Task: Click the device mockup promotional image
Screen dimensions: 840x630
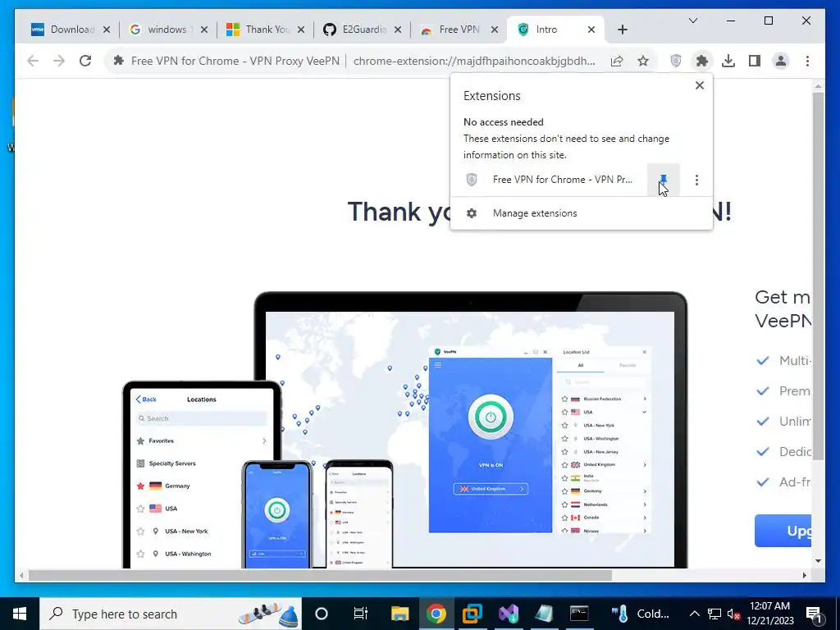Action: point(405,430)
